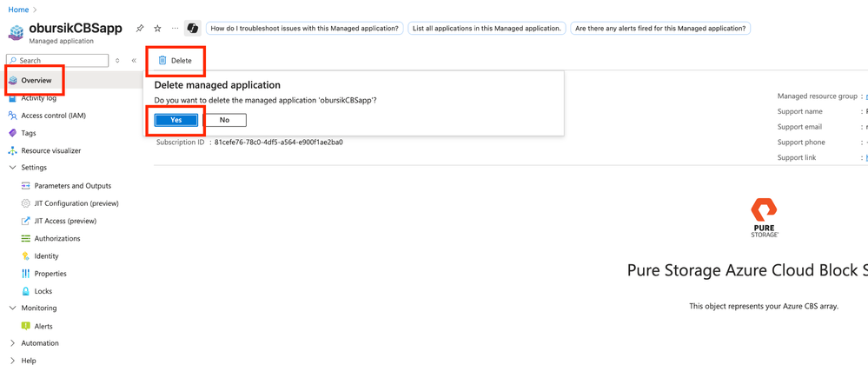
Task: Go to Home breadcrumb link
Action: coord(18,10)
